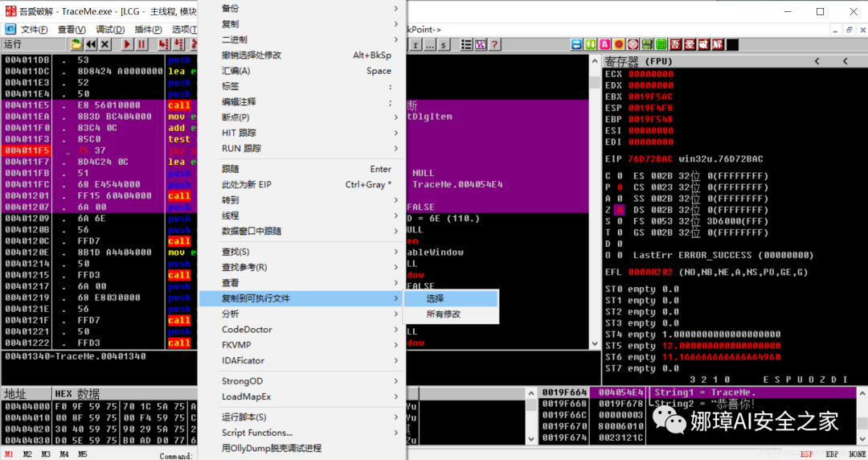Click the open-file folder toolbar icon
Image resolution: width=868 pixels, height=460 pixels.
tap(76, 44)
